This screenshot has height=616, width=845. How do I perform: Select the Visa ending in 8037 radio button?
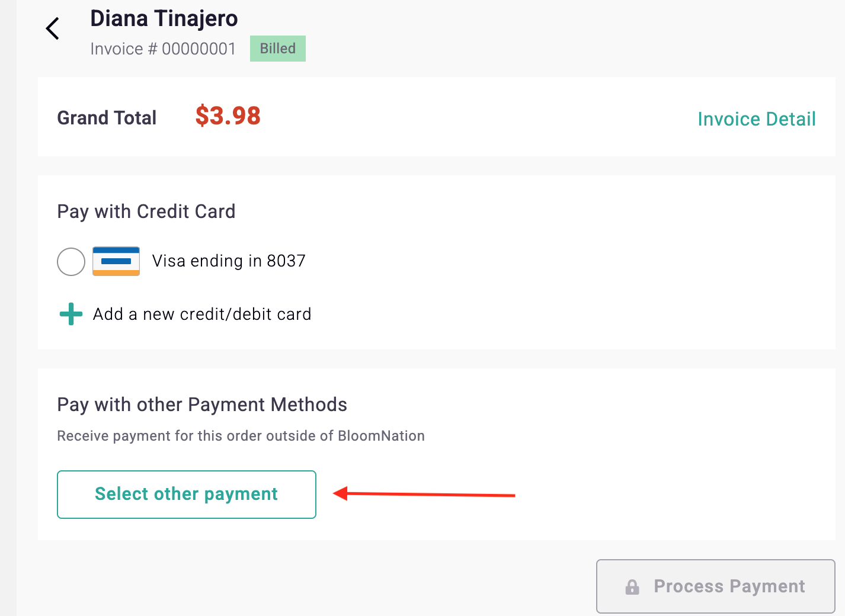pos(71,261)
